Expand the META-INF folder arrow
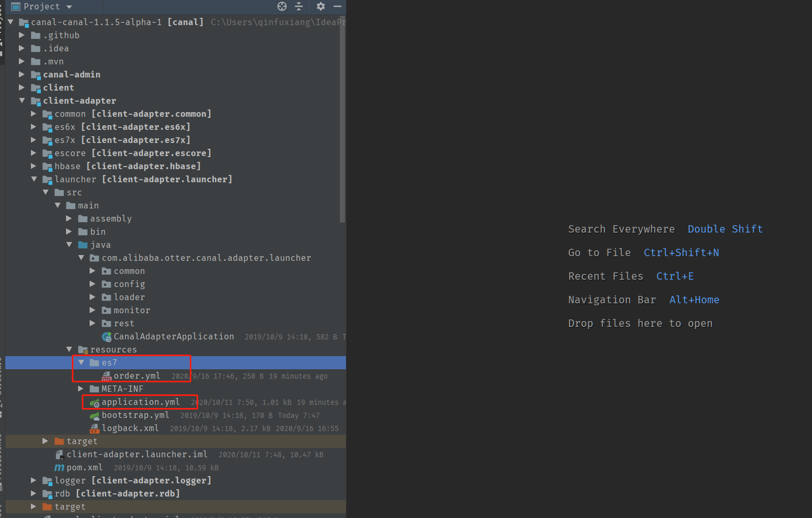 tap(81, 389)
